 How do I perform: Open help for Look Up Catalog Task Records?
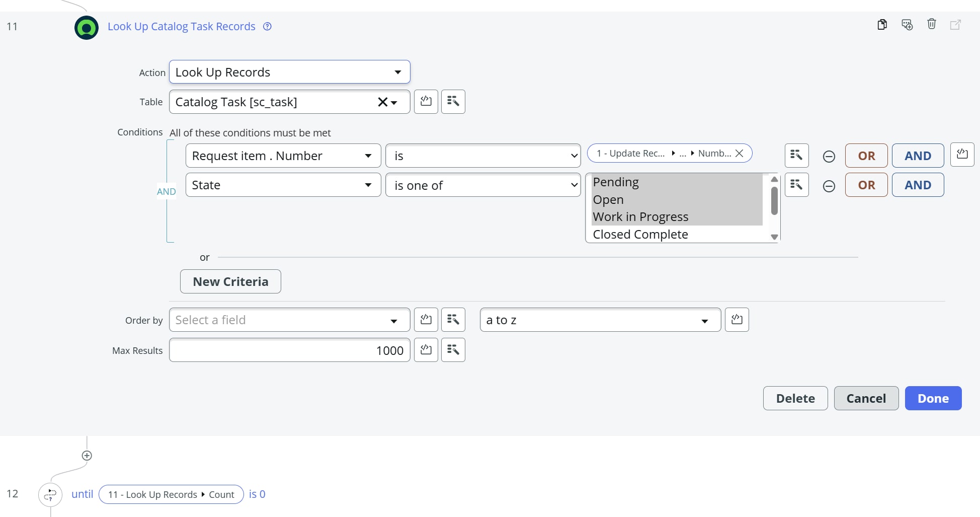pyautogui.click(x=267, y=26)
